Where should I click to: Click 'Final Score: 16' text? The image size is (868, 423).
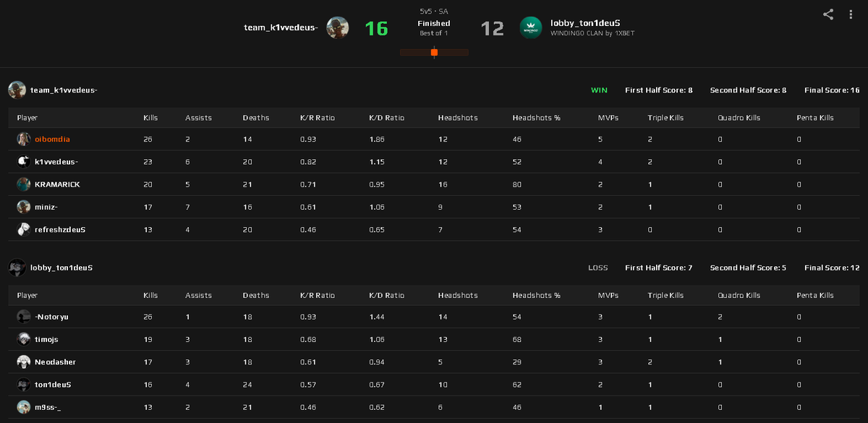832,90
